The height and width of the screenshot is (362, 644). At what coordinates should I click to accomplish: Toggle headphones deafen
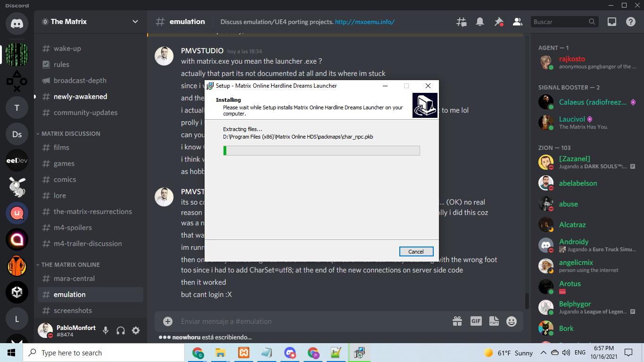(x=121, y=330)
